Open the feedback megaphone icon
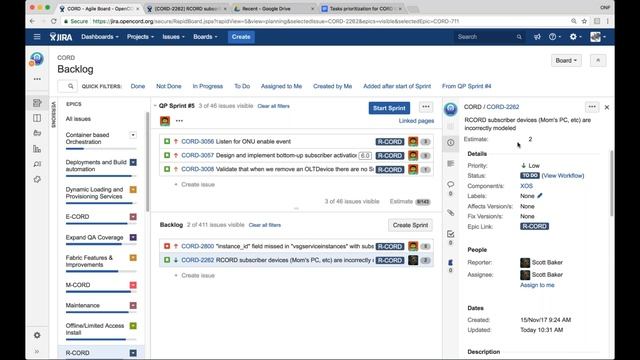 pyautogui.click(x=537, y=37)
